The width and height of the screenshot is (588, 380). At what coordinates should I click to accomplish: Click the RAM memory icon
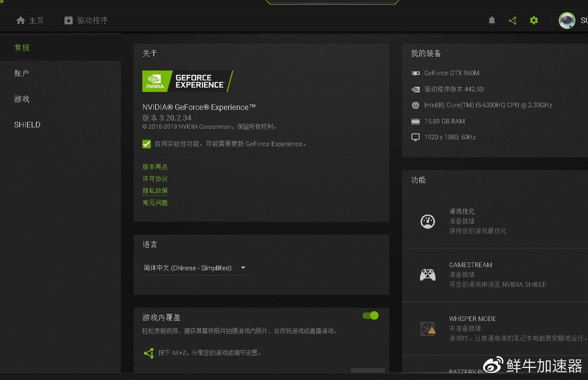pos(416,121)
